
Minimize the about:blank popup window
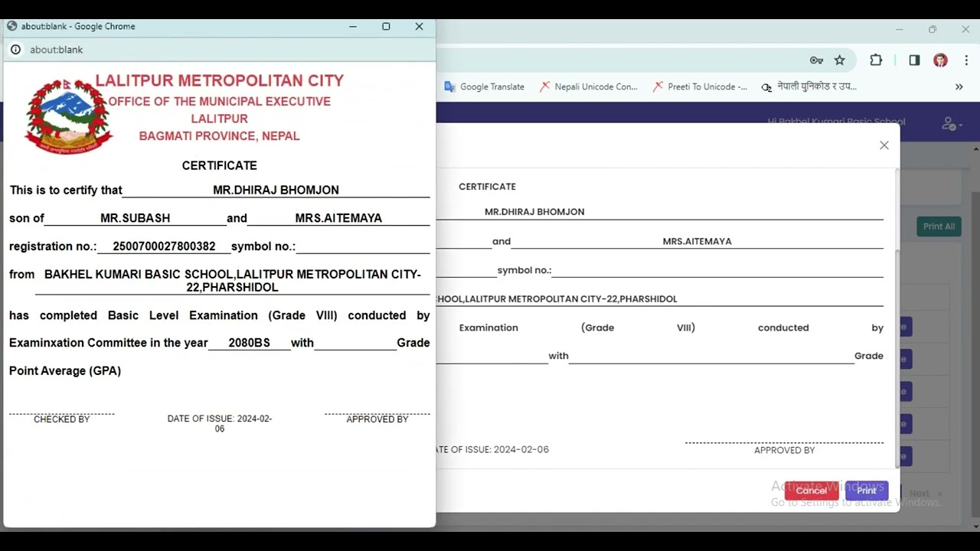pyautogui.click(x=353, y=26)
